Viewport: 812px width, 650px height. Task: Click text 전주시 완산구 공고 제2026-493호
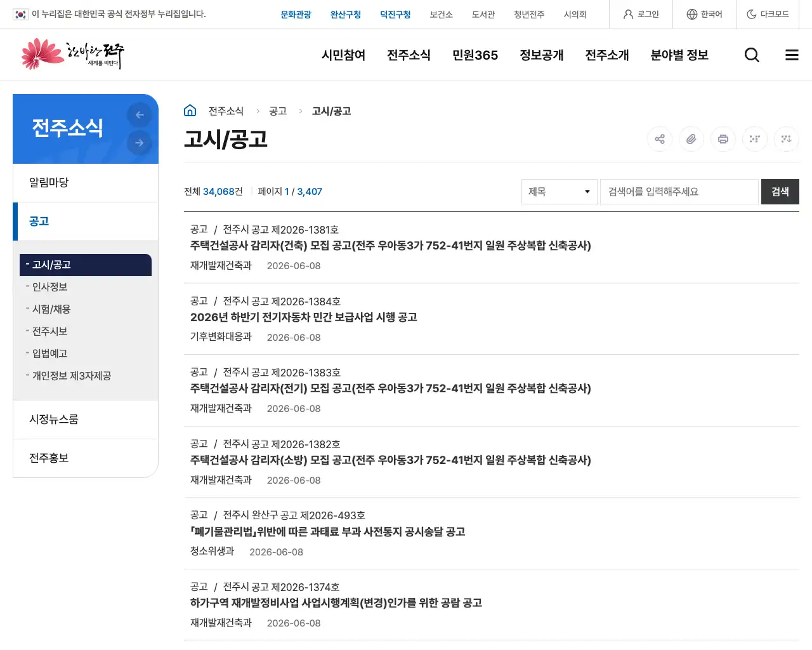[294, 515]
